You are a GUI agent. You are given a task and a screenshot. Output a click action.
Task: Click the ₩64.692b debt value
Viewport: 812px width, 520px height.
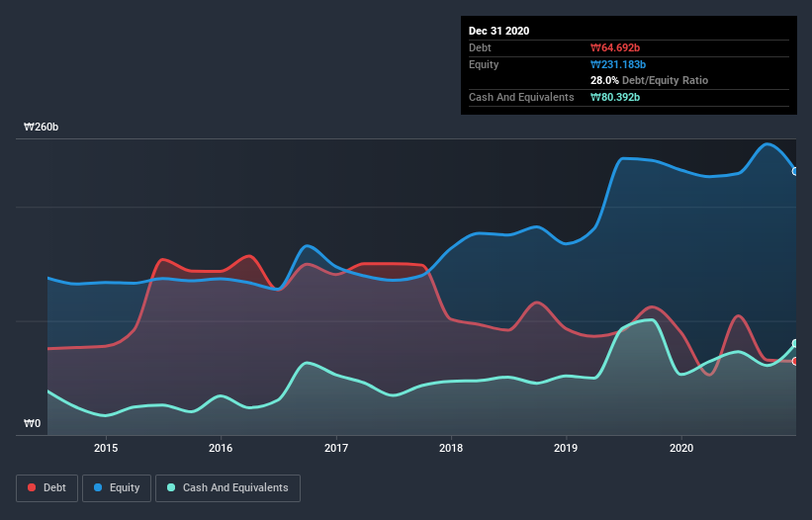click(x=615, y=48)
